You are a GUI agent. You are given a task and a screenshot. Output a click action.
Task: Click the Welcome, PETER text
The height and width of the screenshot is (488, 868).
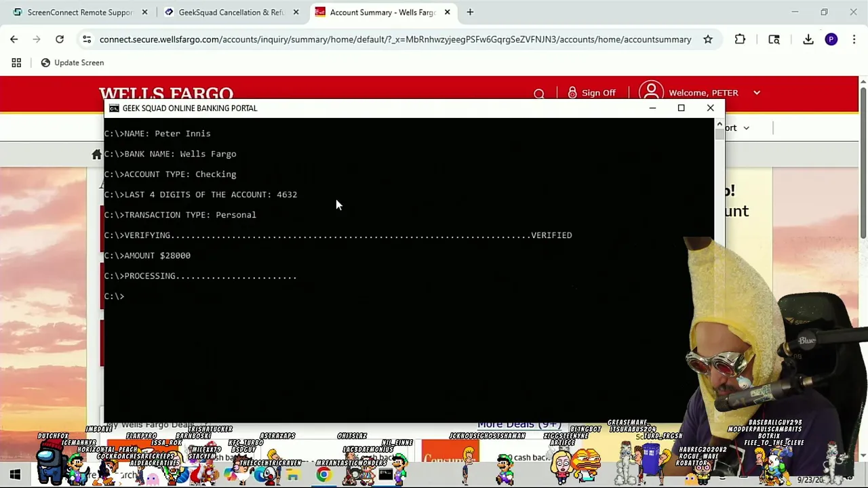(703, 93)
